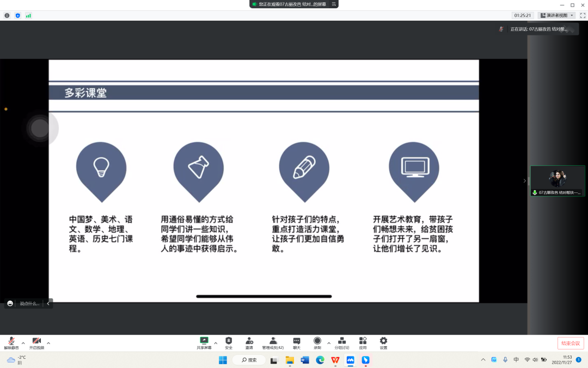This screenshot has width=588, height=368.
Task: Open notification center badge icon
Action: click(x=579, y=360)
